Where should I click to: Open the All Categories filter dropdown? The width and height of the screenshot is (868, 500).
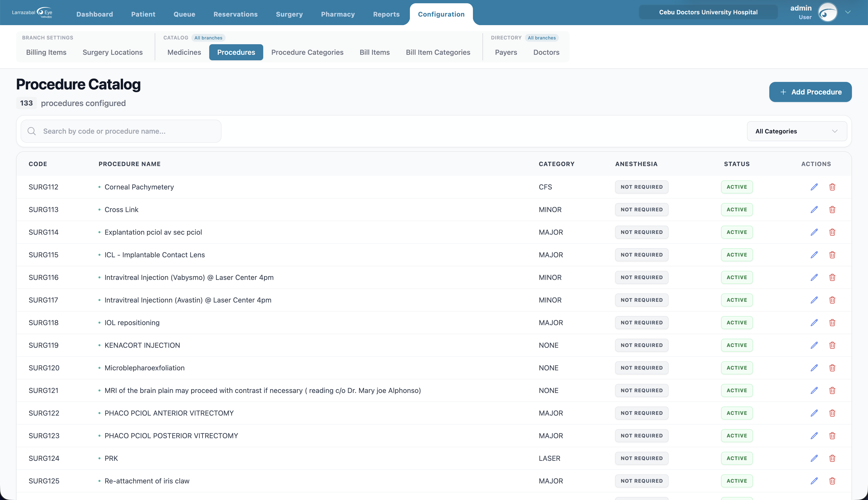point(797,131)
